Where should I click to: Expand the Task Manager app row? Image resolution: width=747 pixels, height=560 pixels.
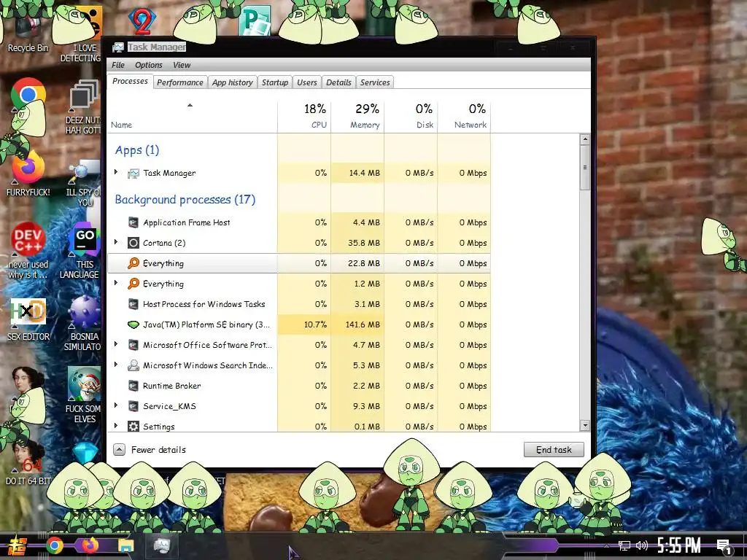(x=116, y=172)
